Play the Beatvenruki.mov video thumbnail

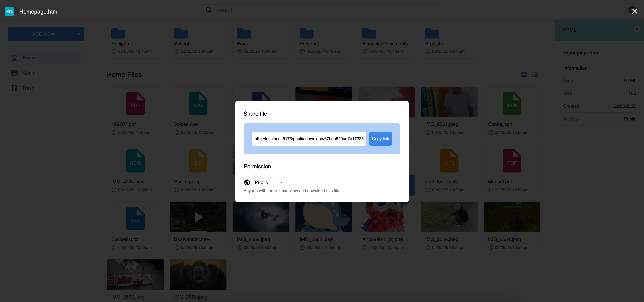(x=198, y=217)
